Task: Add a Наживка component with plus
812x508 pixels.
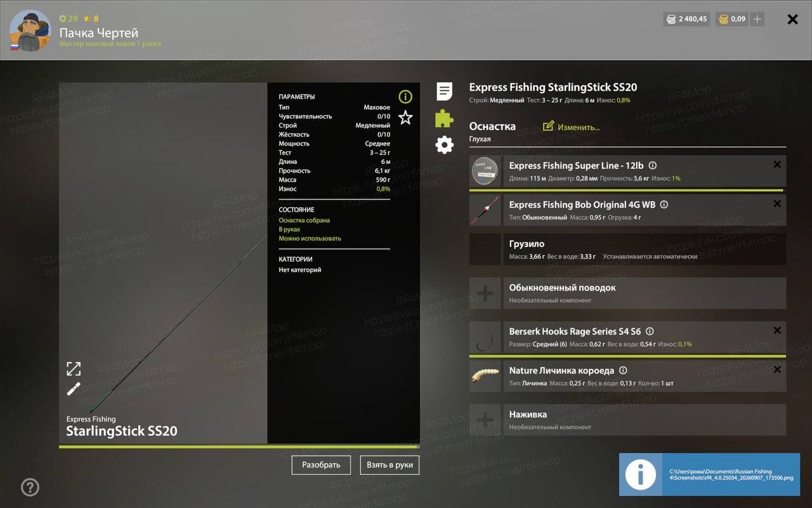Action: pyautogui.click(x=485, y=420)
